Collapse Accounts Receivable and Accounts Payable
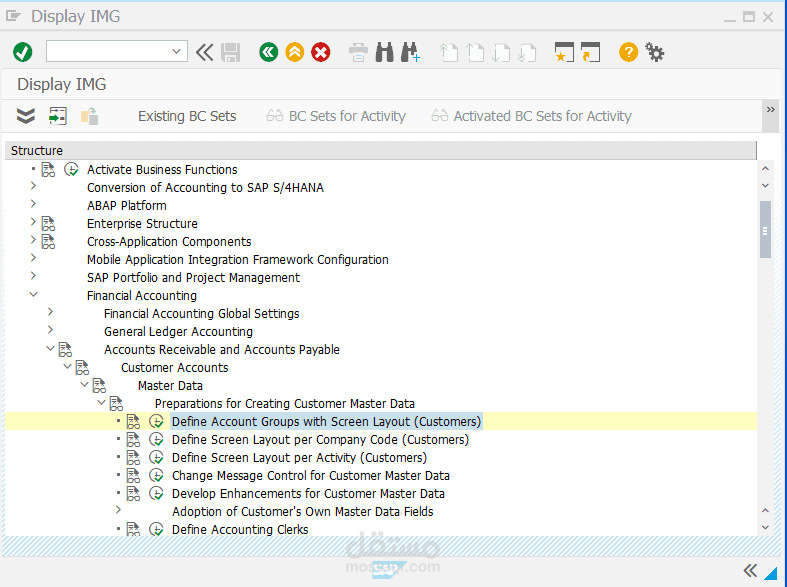 pyautogui.click(x=50, y=348)
